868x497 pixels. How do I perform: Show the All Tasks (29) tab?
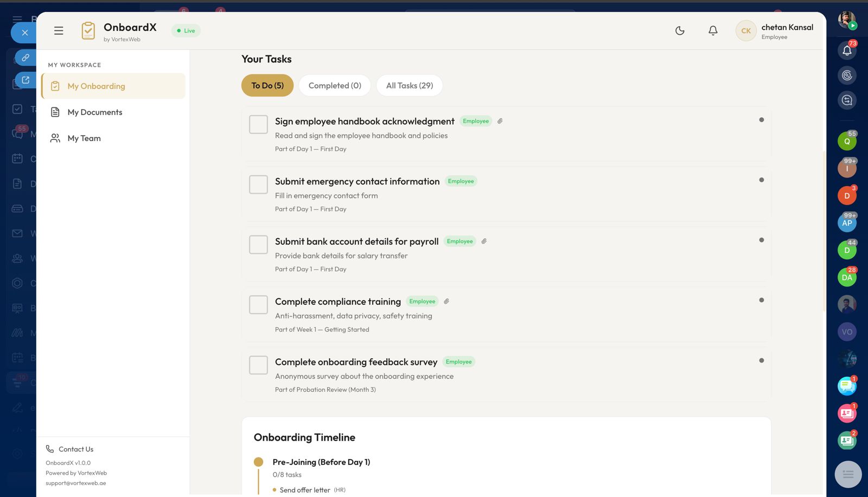[x=410, y=86]
